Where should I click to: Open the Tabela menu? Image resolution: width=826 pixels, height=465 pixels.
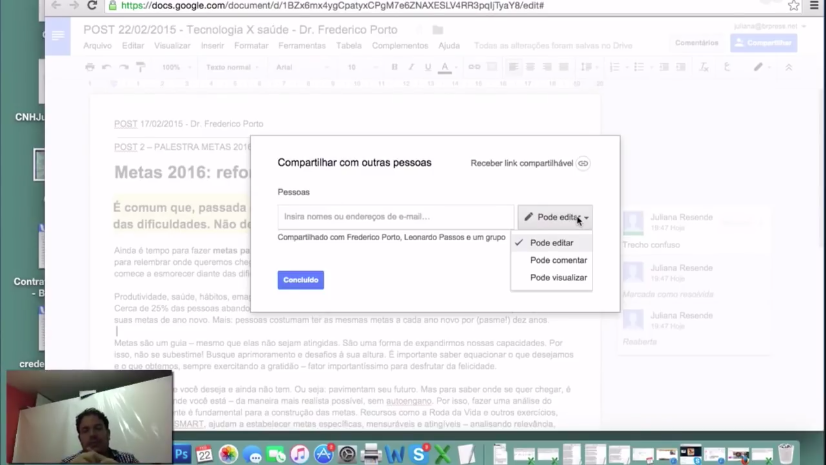pyautogui.click(x=349, y=46)
